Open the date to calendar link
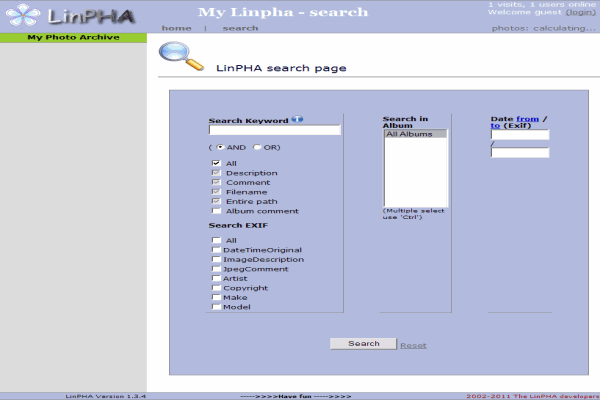The height and width of the screenshot is (400, 600). [495, 126]
